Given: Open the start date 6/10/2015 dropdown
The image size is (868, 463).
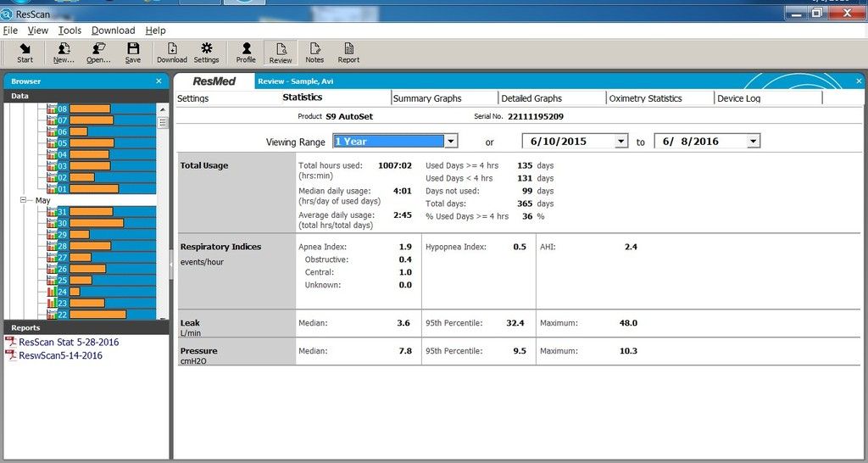Looking at the screenshot, I should (621, 142).
